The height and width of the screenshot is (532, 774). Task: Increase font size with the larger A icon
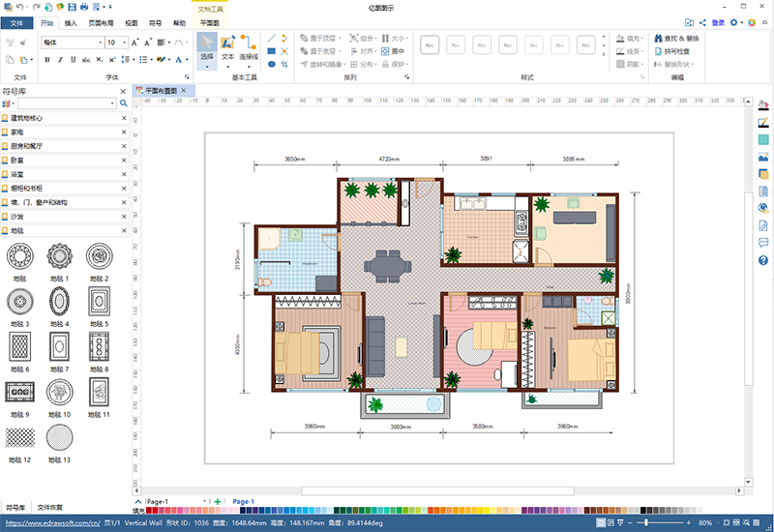(x=134, y=43)
